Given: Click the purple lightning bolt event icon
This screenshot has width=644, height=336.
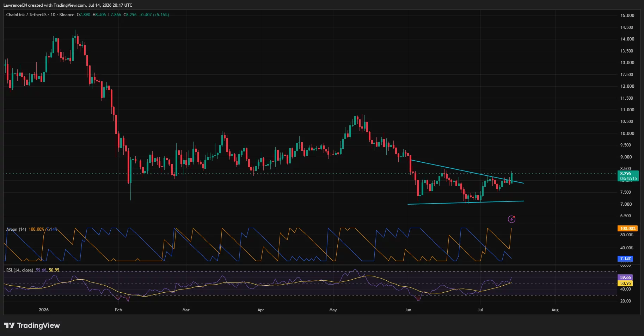Looking at the screenshot, I should (x=511, y=219).
